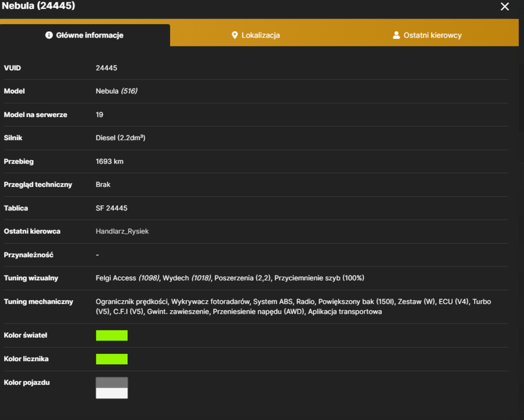Screen dimensions: 524x420
Task: Click the info icon on Główne informacje
Action: (x=49, y=35)
